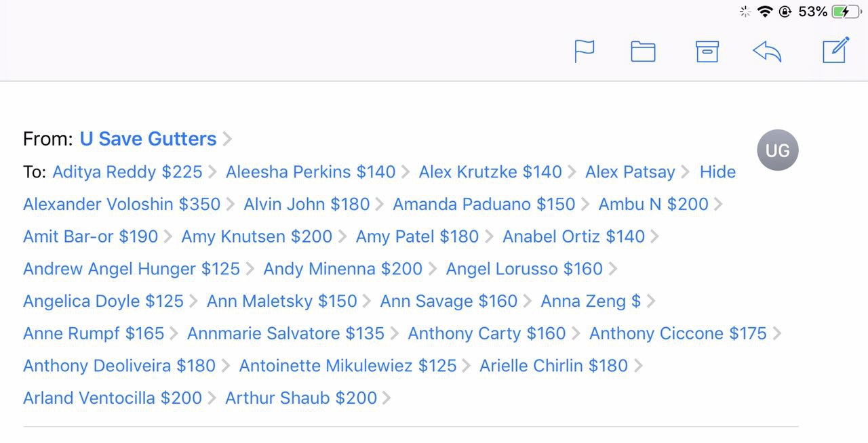Select recipient Antoinette Mikulewiez $125
The height and width of the screenshot is (443, 868).
(348, 366)
